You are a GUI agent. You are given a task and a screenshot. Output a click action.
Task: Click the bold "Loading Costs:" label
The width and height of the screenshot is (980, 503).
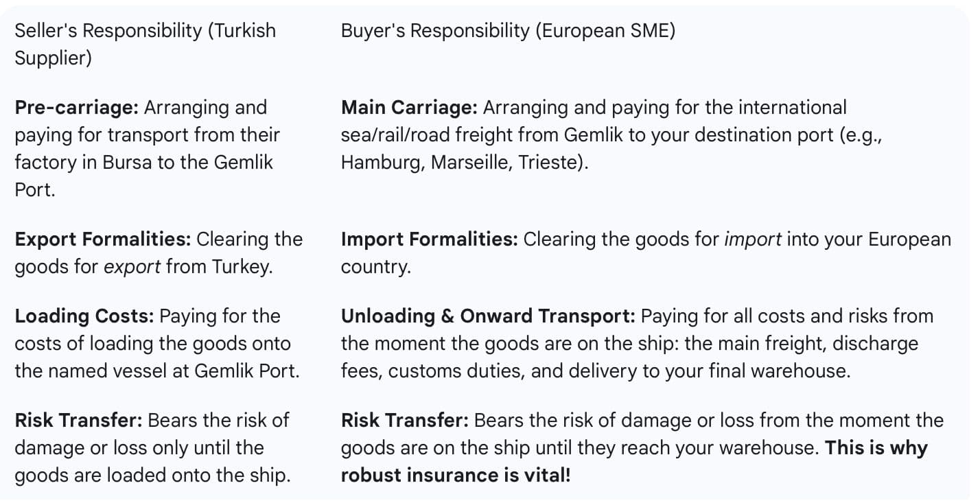[x=84, y=316]
